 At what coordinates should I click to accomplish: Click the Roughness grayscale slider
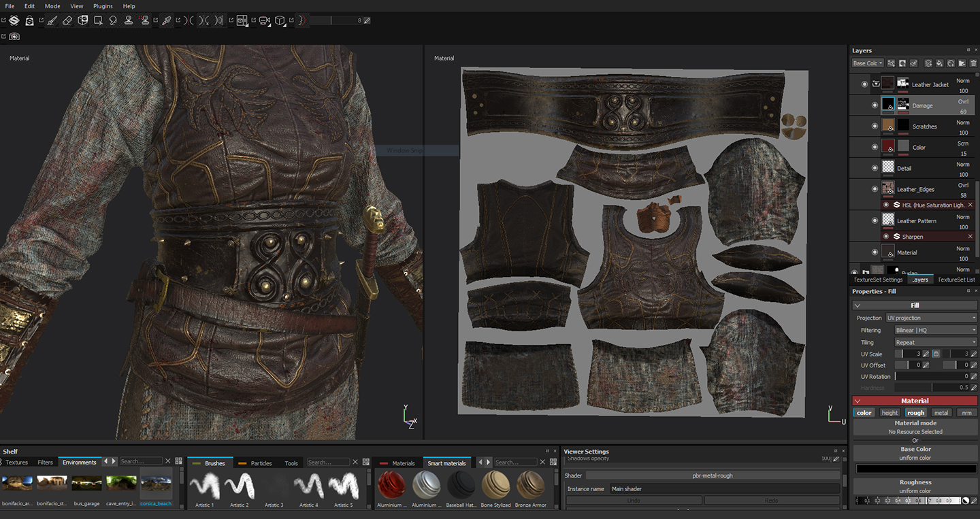point(908,501)
